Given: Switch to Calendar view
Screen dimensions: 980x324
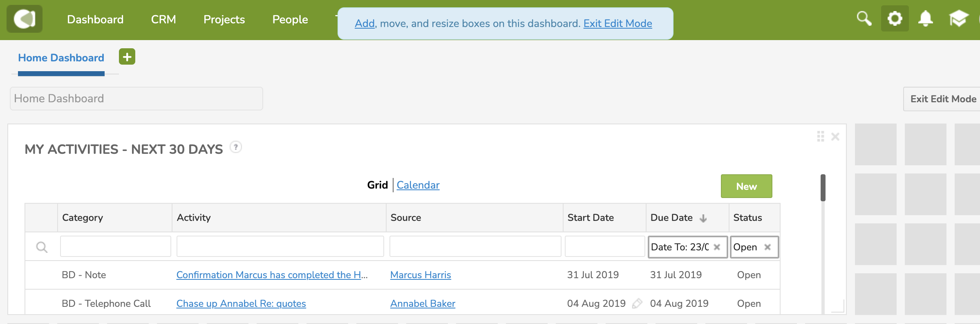Looking at the screenshot, I should (418, 185).
